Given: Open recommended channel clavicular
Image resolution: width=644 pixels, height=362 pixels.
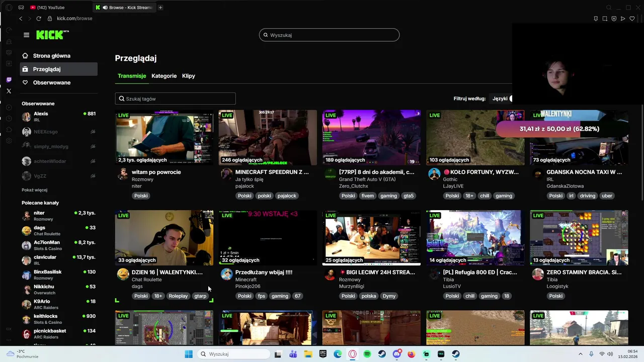Looking at the screenshot, I should pos(59,260).
